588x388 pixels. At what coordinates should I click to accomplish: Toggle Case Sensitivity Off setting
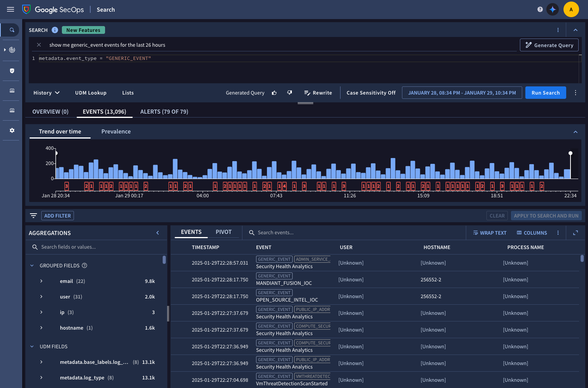371,93
